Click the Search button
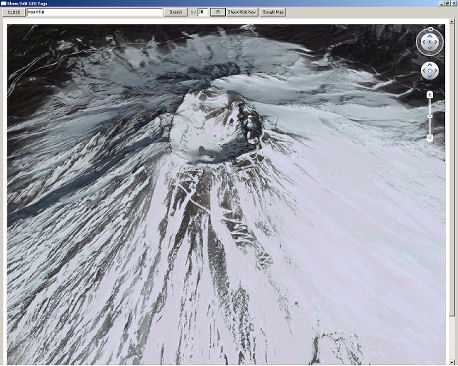 coord(176,12)
